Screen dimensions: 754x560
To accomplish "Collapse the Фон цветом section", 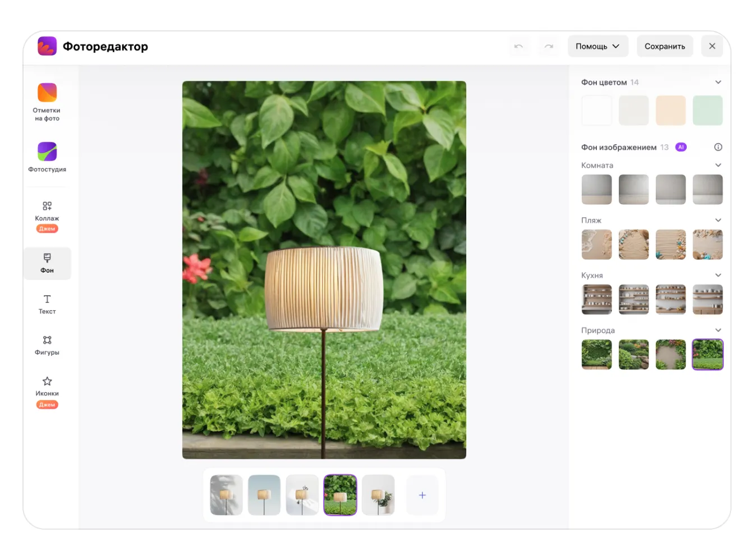I will [718, 82].
